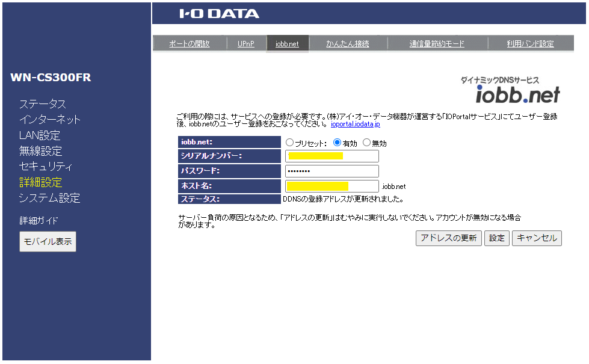589x364 pixels.
Task: Open システム設定 in the sidebar
Action: coord(49,198)
